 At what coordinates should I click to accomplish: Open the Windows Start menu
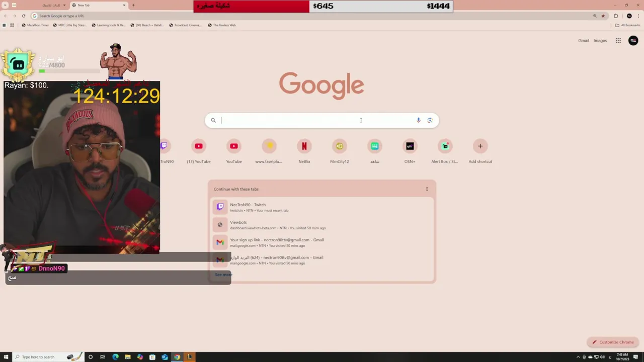pyautogui.click(x=6, y=357)
